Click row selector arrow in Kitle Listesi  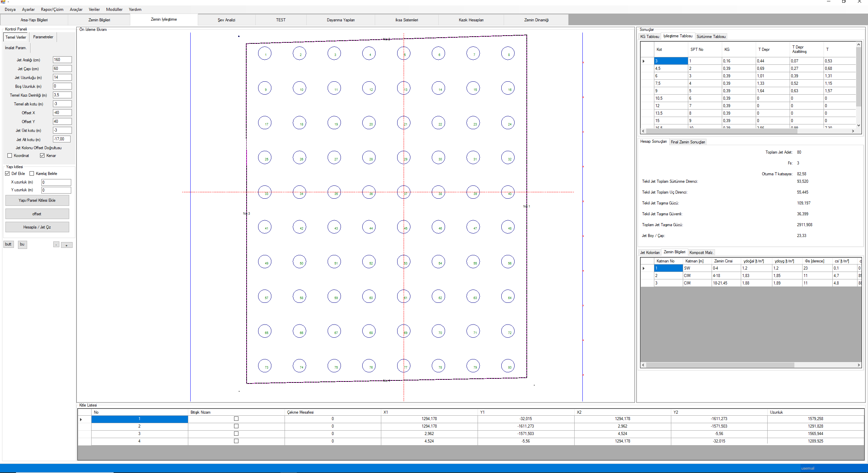81,419
